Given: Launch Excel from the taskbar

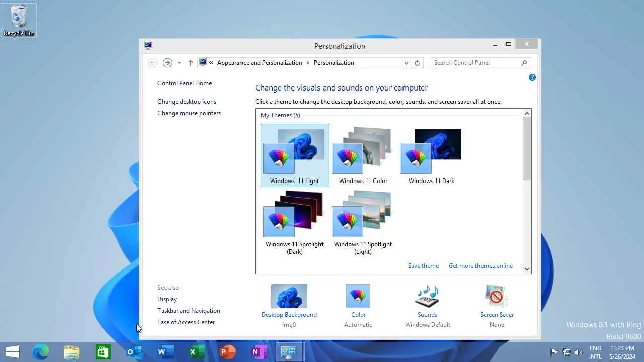Looking at the screenshot, I should click(x=196, y=352).
